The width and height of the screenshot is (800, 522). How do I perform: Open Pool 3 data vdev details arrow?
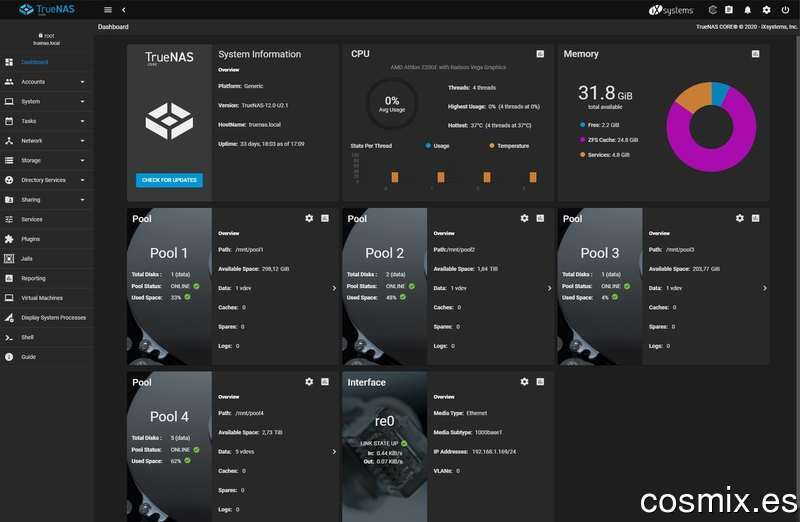pos(765,288)
